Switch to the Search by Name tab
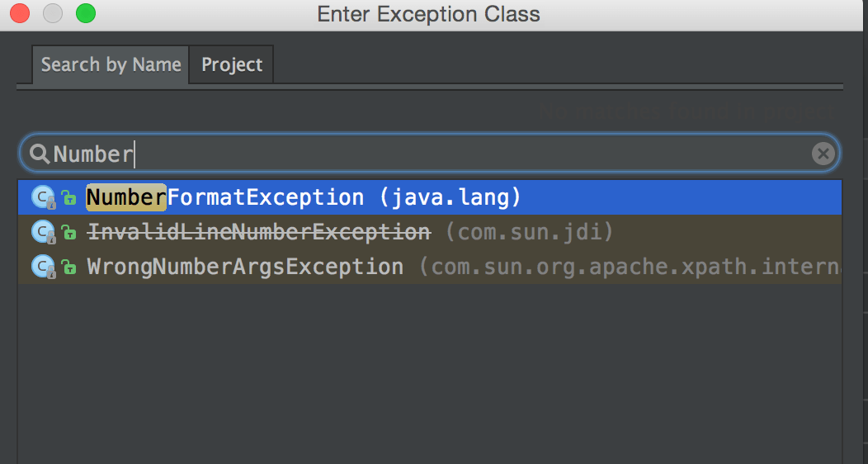Viewport: 868px width, 464px height. click(x=111, y=64)
